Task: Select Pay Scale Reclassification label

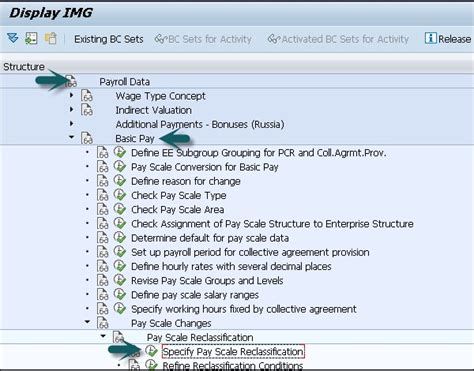Action: coord(200,337)
